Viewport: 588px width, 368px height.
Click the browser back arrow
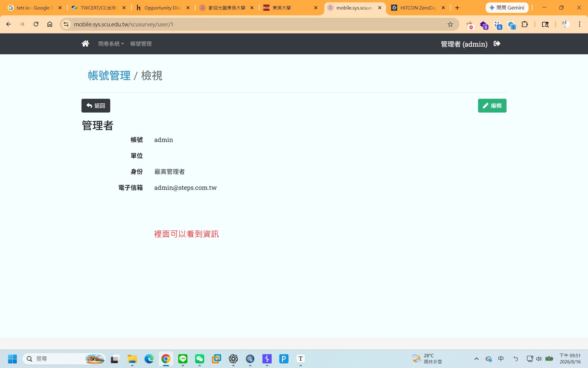pyautogui.click(x=9, y=24)
